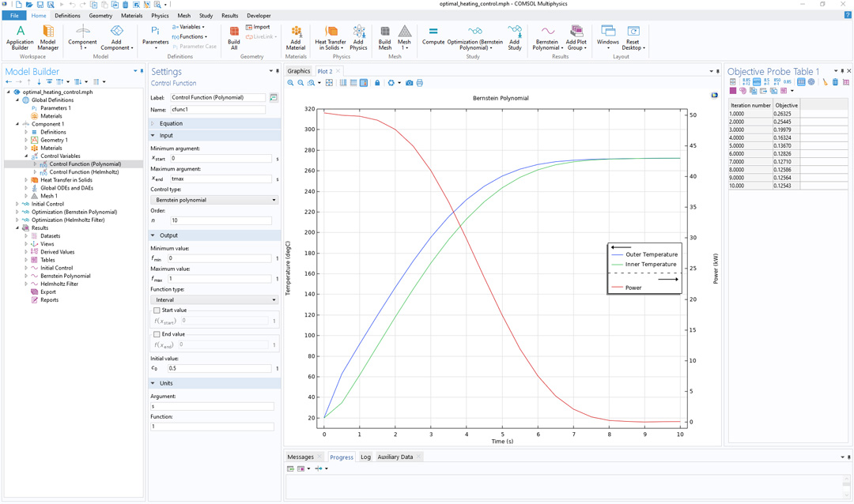Click the zoom in icon in graphics toolbar
This screenshot has height=504, width=854.
pos(291,83)
